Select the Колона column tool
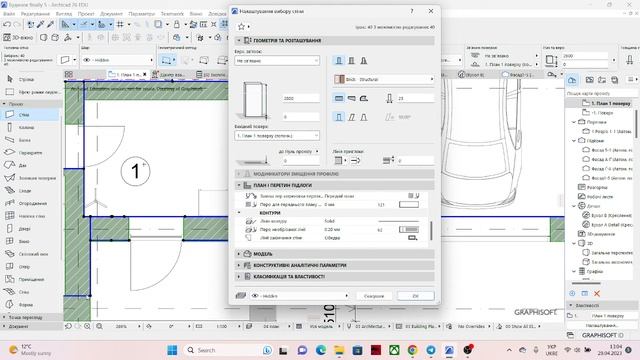 26,127
